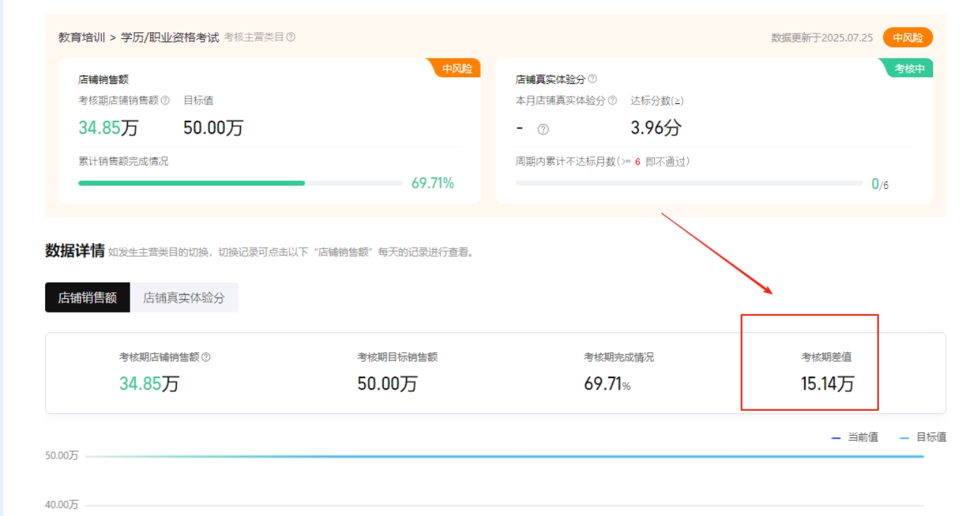
Task: Click help icon beside 考核主营类目
Action: 291,38
